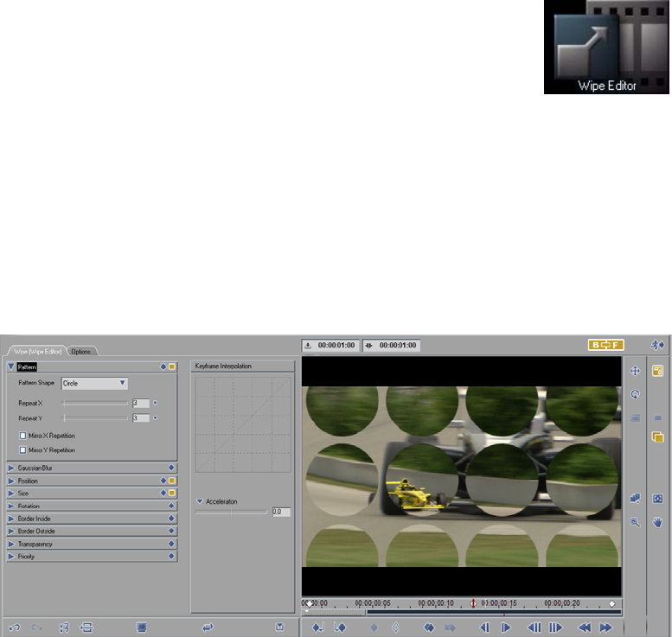Image resolution: width=672 pixels, height=637 pixels.
Task: Adjust the Repeat Y slider
Action: (x=95, y=418)
